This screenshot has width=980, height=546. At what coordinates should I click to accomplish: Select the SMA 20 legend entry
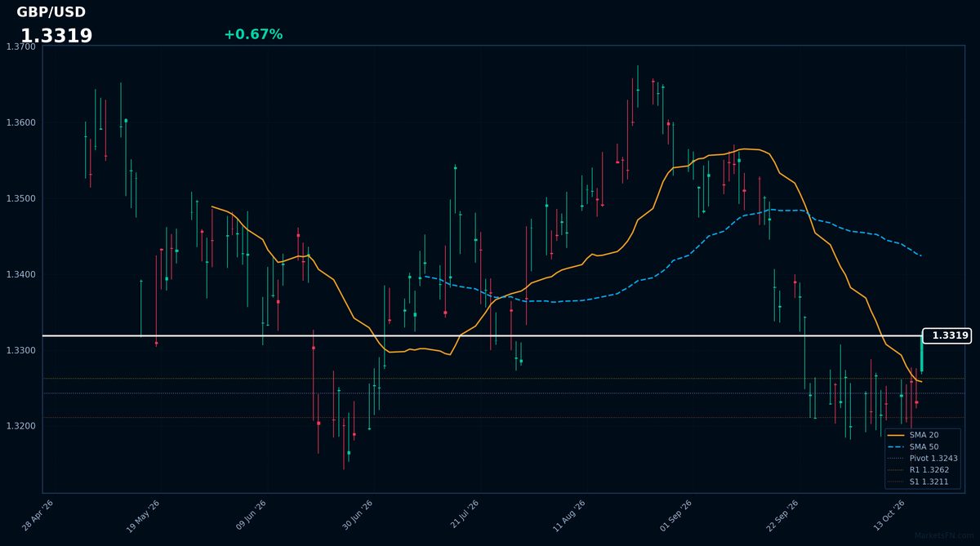pyautogui.click(x=913, y=435)
